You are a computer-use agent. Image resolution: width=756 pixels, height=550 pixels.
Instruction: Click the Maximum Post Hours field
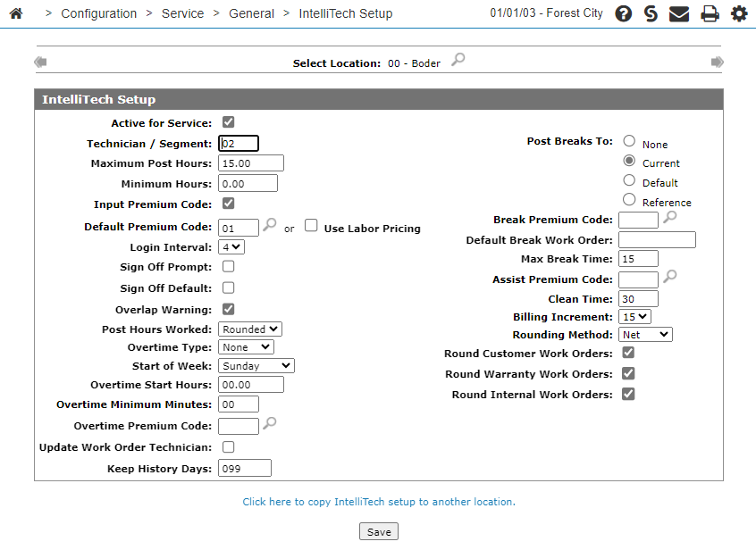tap(251, 163)
